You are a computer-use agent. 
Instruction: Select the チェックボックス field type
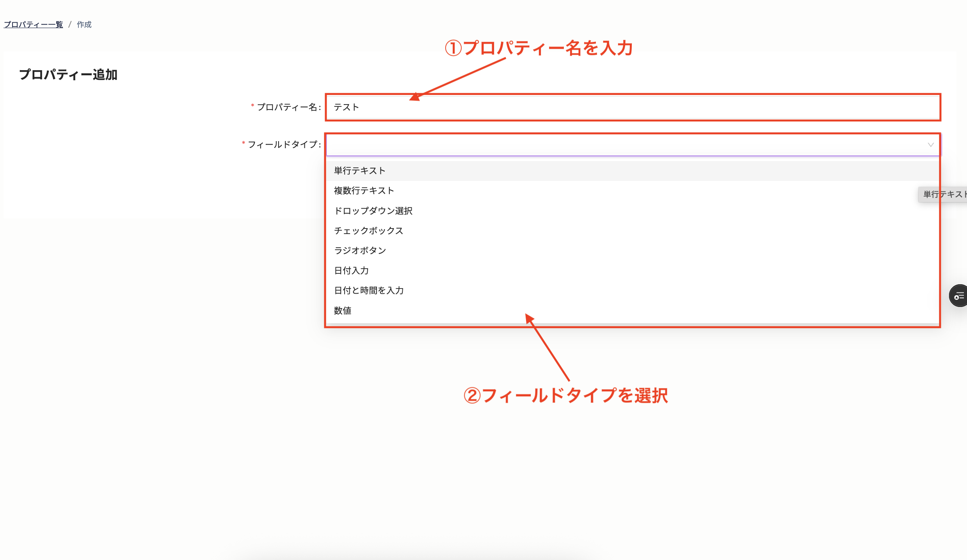coord(369,230)
